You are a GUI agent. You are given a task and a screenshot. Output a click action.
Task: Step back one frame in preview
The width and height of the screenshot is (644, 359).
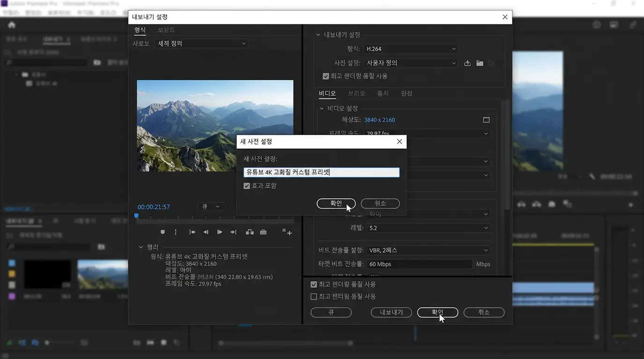[205, 232]
